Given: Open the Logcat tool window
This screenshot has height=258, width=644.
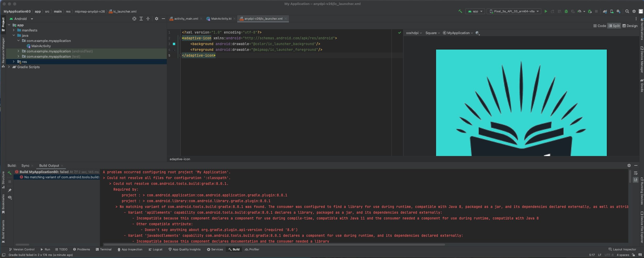Looking at the screenshot, I should click(x=155, y=249).
